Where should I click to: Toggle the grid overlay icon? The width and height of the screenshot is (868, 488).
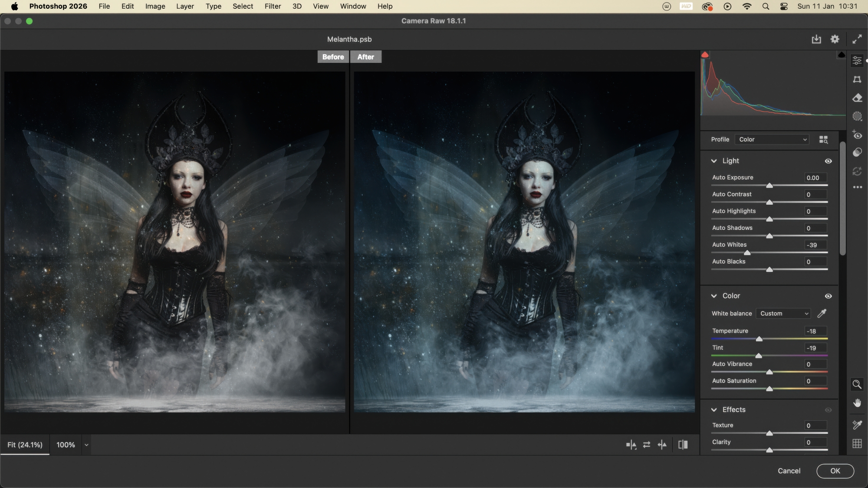857,443
